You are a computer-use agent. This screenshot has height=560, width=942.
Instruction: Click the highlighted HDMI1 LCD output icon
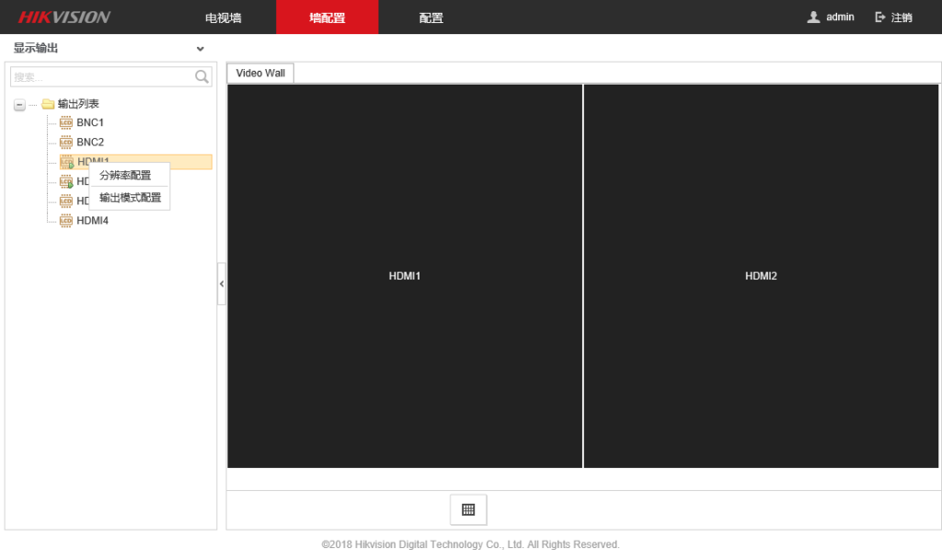(x=65, y=162)
